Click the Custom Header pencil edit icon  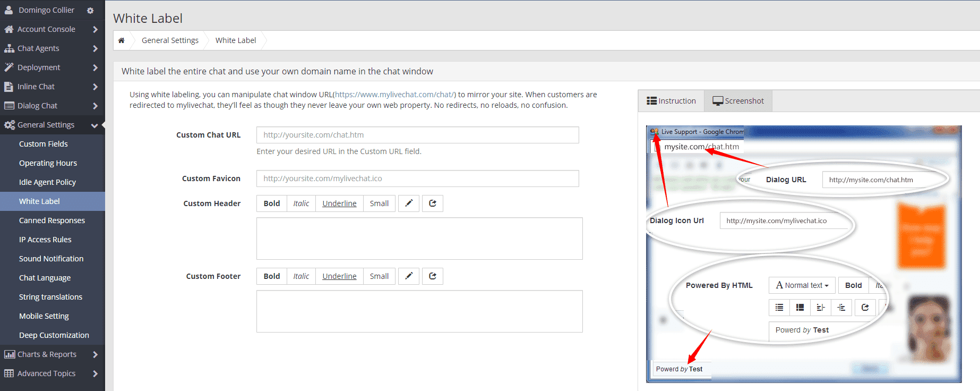coord(409,203)
